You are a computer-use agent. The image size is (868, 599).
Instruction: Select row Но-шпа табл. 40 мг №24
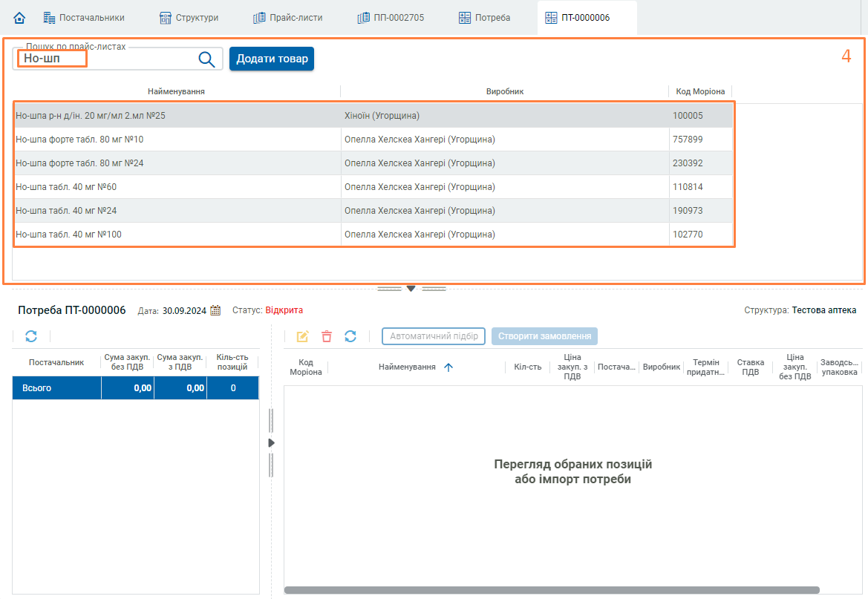click(x=373, y=211)
